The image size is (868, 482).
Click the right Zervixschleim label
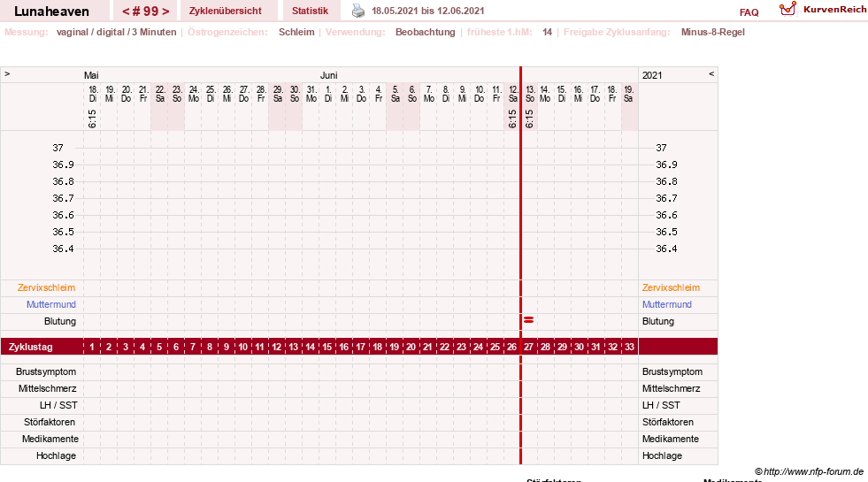coord(671,287)
